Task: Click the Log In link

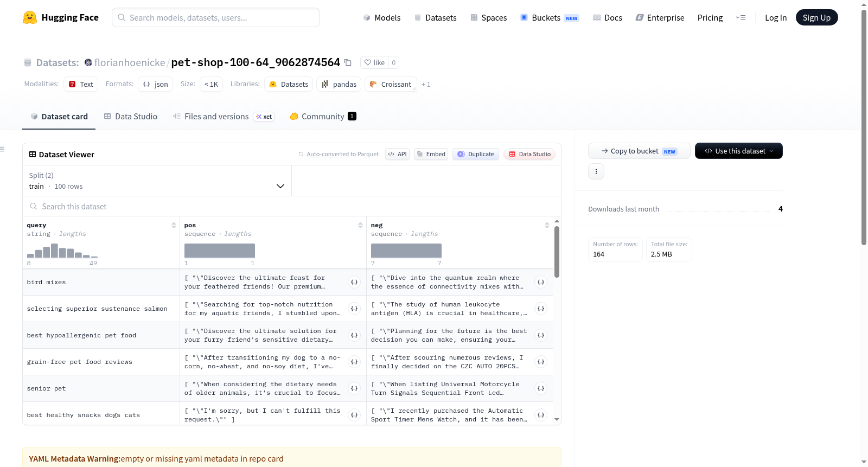Action: 776,17
